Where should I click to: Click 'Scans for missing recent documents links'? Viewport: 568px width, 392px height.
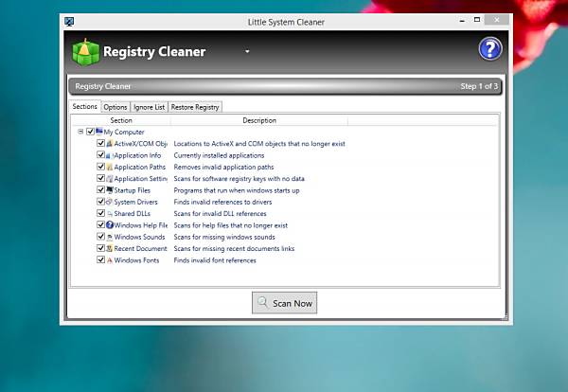point(234,248)
